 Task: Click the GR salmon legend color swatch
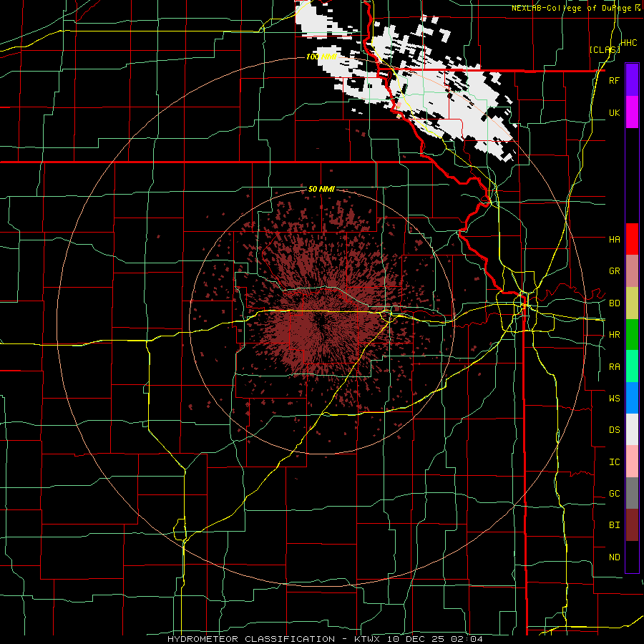click(632, 271)
